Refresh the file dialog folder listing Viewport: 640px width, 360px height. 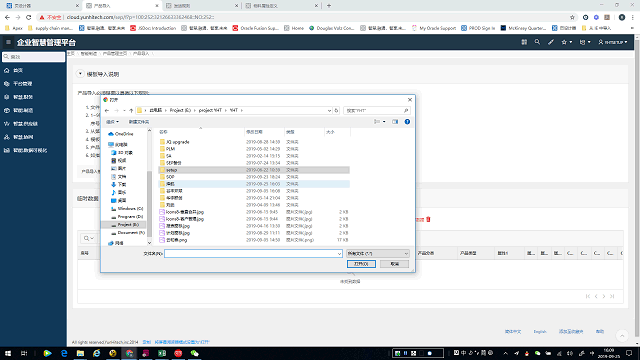tap(336, 111)
